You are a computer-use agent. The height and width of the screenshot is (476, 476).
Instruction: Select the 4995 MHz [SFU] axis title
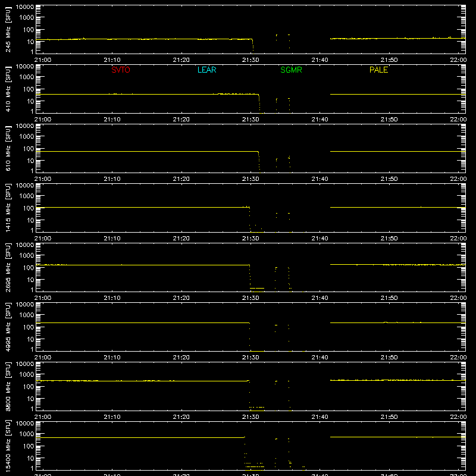pyautogui.click(x=8, y=327)
